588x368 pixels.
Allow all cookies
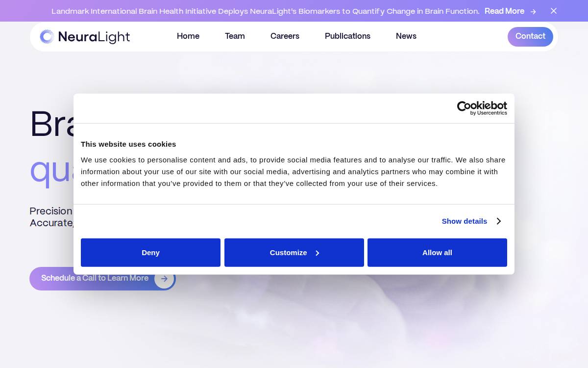tap(437, 253)
